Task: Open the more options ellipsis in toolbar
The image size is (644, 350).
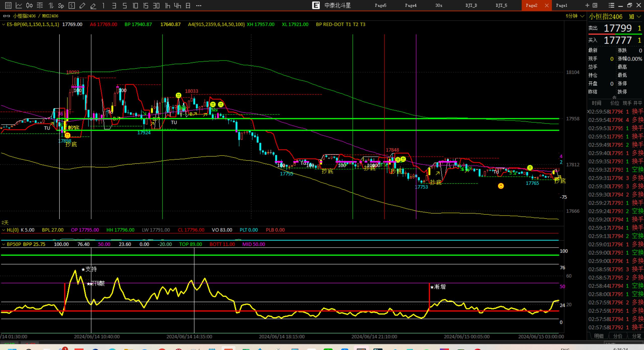Action: 199,5
